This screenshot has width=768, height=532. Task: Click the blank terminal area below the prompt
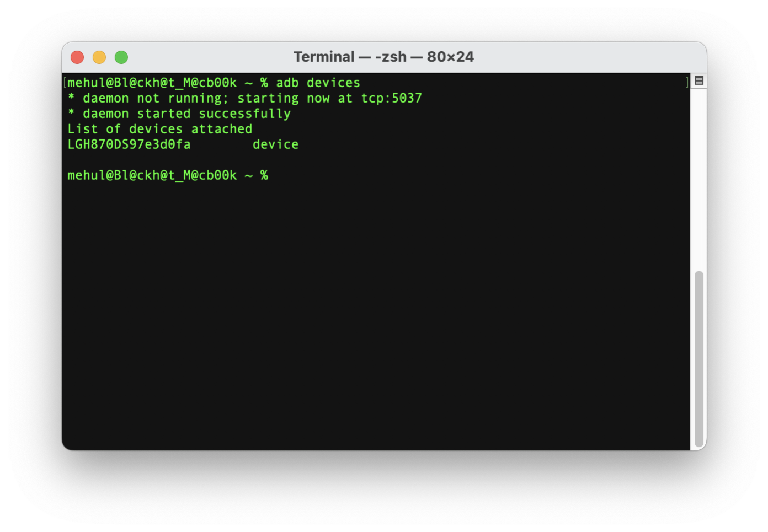[375, 309]
